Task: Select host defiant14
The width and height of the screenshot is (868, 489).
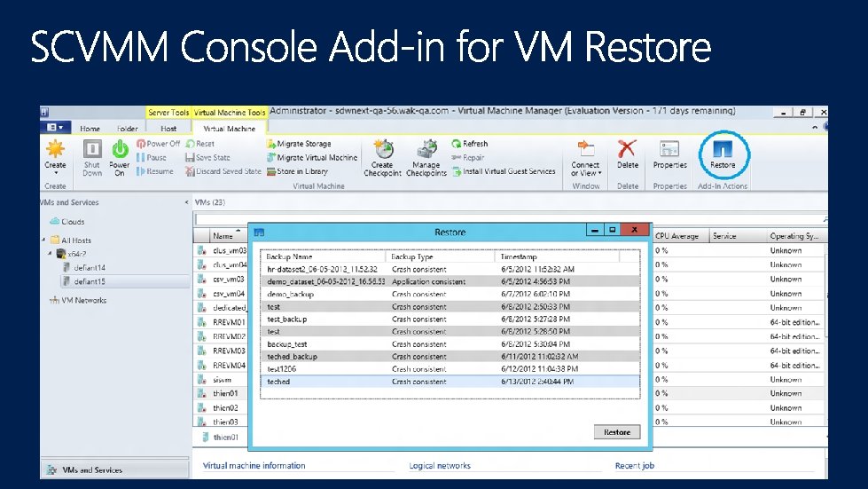Action: [84, 267]
